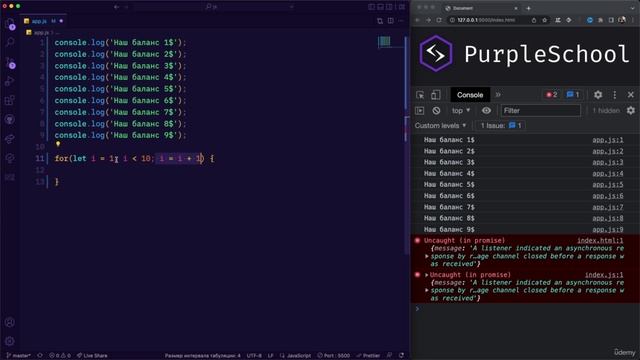Viewport: 640px width, 360px height.
Task: Click the Prettier status bar item
Action: (368, 356)
